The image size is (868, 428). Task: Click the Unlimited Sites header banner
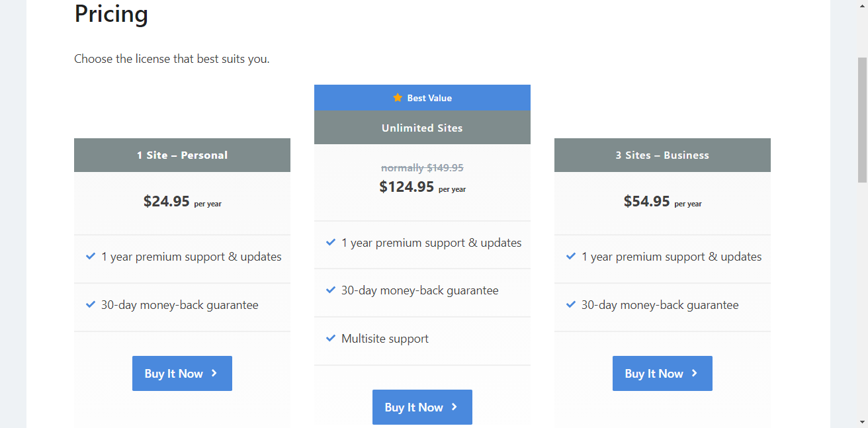click(x=422, y=128)
